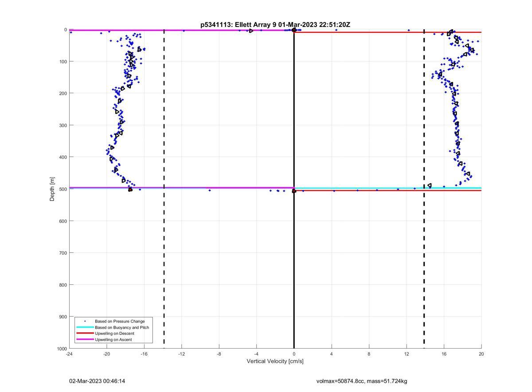Click the x-axis tick label 4
Image resolution: width=532 pixels, height=392 pixels.
point(331,354)
